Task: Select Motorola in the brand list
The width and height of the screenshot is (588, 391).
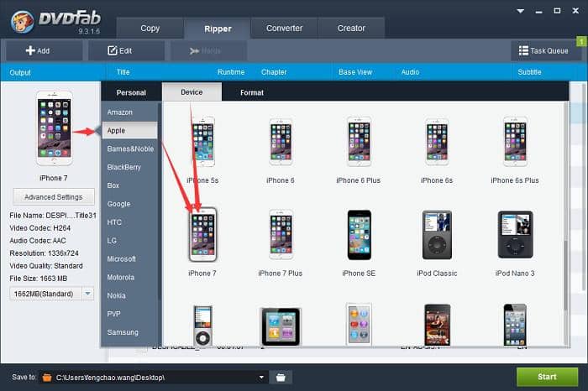Action: (129, 277)
